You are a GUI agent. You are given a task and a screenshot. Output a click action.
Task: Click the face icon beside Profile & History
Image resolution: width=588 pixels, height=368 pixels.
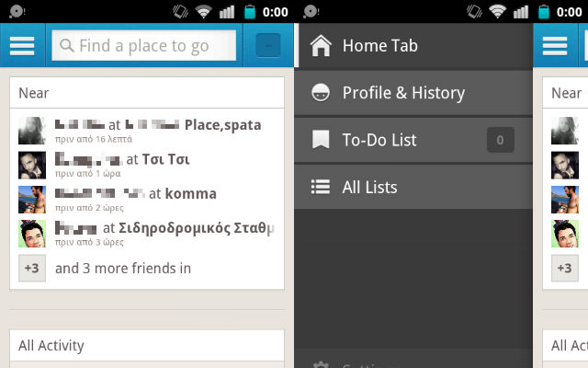point(321,93)
